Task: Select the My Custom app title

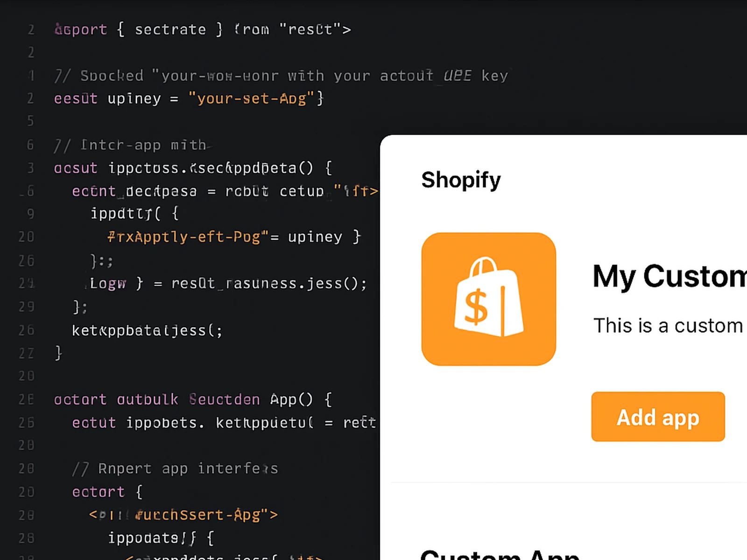Action: point(668,276)
